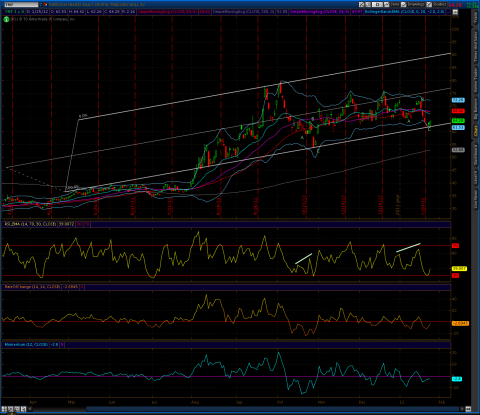
Task: Click the green info icon beside copyright
Action: pos(6,19)
